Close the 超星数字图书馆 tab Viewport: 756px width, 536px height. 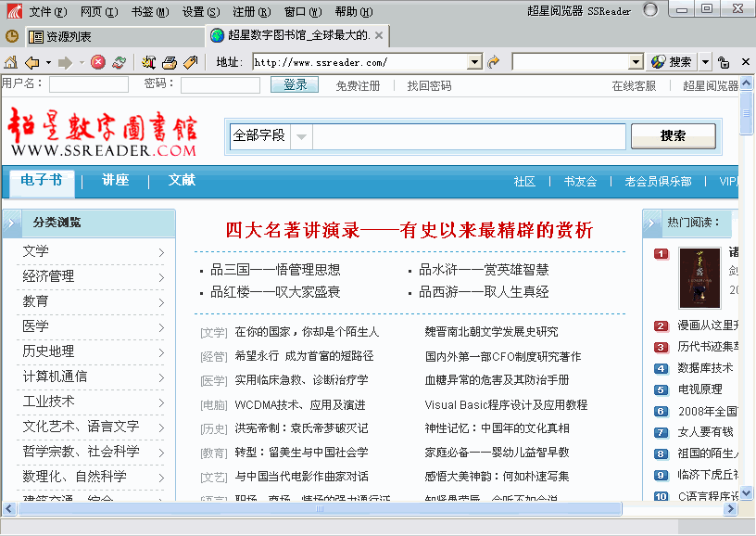click(379, 35)
